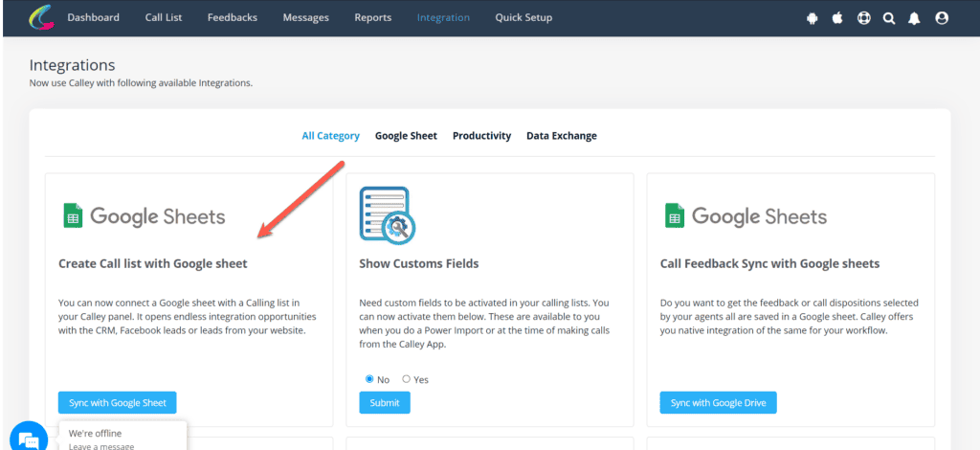The width and height of the screenshot is (980, 450).
Task: Open search via magnifier icon
Action: [x=889, y=18]
